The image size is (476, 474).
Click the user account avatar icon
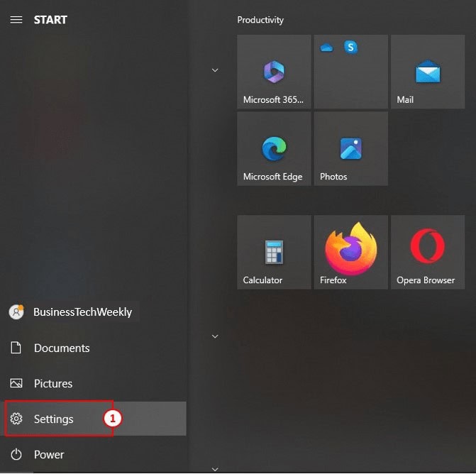16,312
